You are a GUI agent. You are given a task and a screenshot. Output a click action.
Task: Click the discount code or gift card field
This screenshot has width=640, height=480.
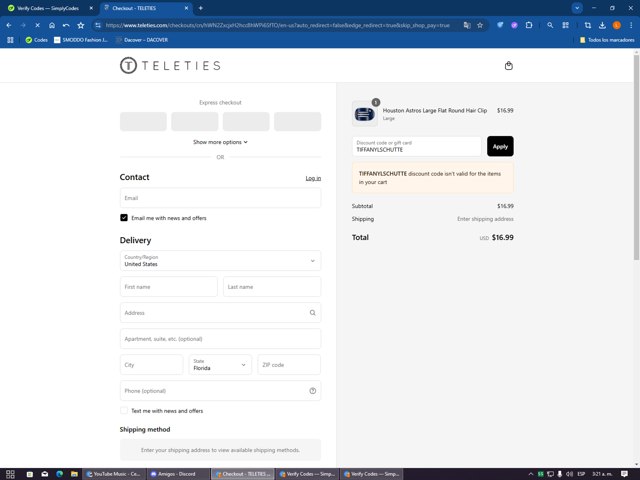[x=417, y=146]
